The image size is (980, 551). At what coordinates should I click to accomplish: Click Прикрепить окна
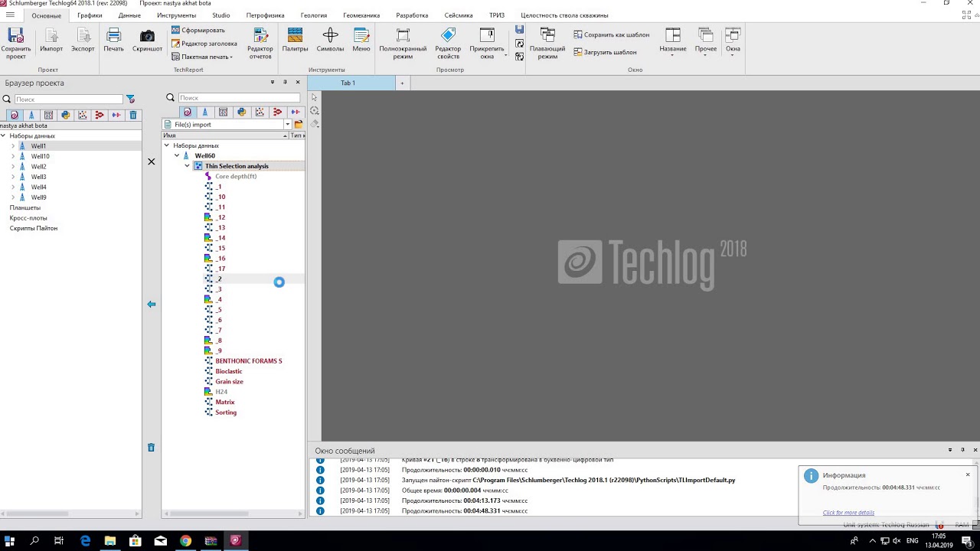click(x=487, y=44)
